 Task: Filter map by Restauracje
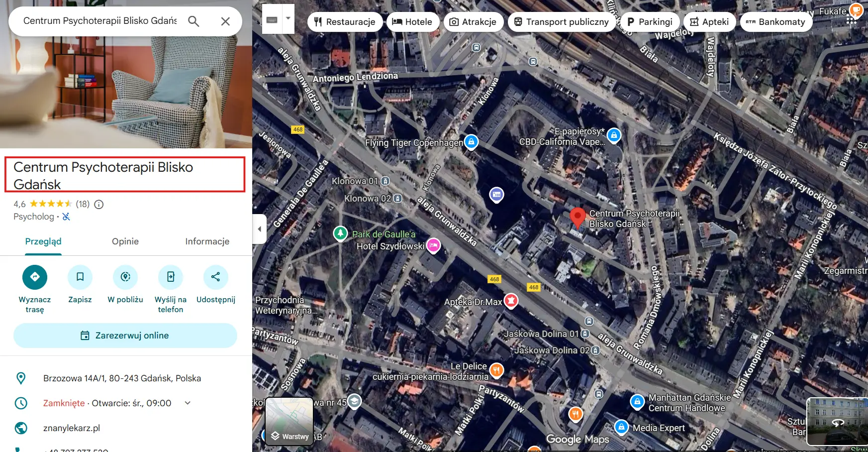(x=345, y=22)
